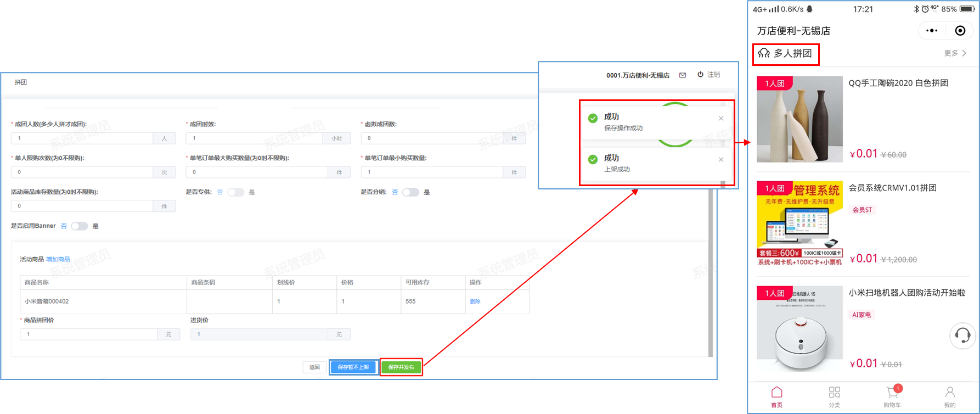This screenshot has width=980, height=414.
Task: Tap the crossed-out ¥60.00 original price
Action: click(x=894, y=155)
